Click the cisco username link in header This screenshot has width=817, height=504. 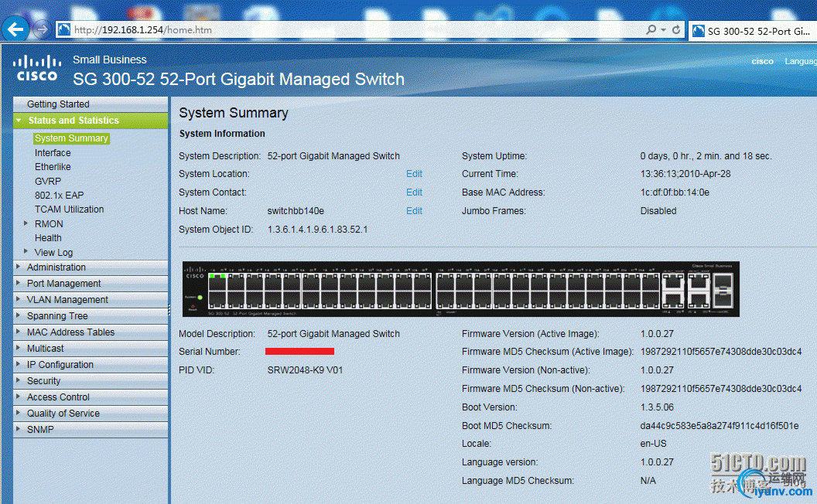pos(762,61)
